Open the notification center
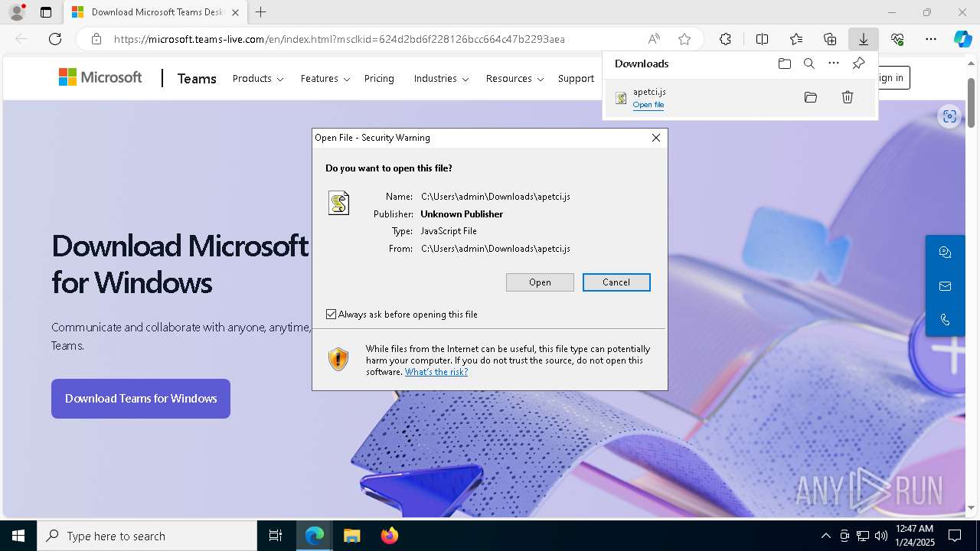This screenshot has height=551, width=980. (x=955, y=536)
